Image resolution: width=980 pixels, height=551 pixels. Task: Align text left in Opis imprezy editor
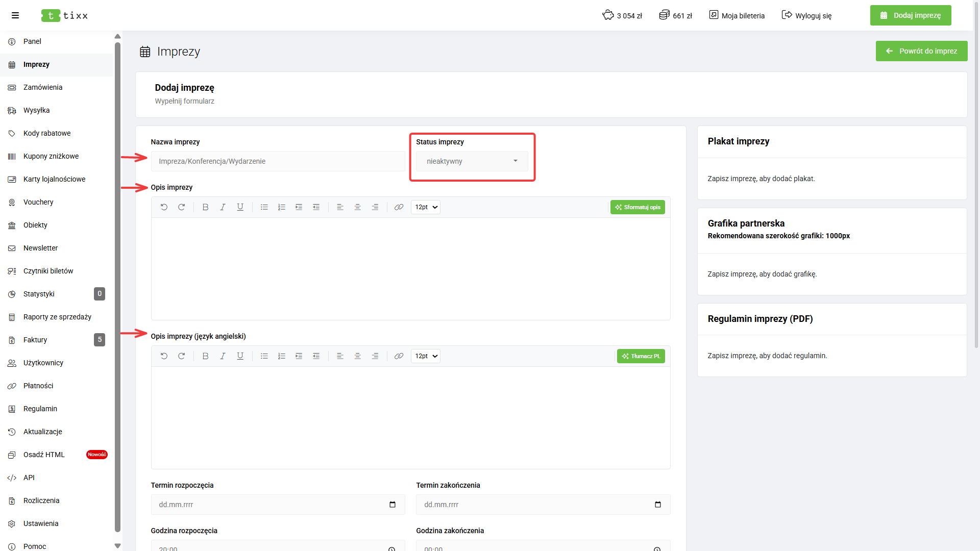(x=340, y=207)
